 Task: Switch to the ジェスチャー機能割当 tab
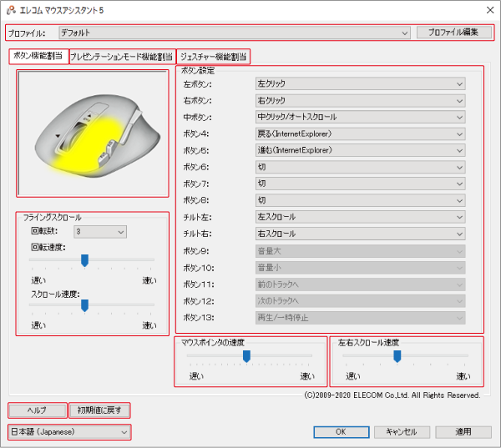point(213,57)
